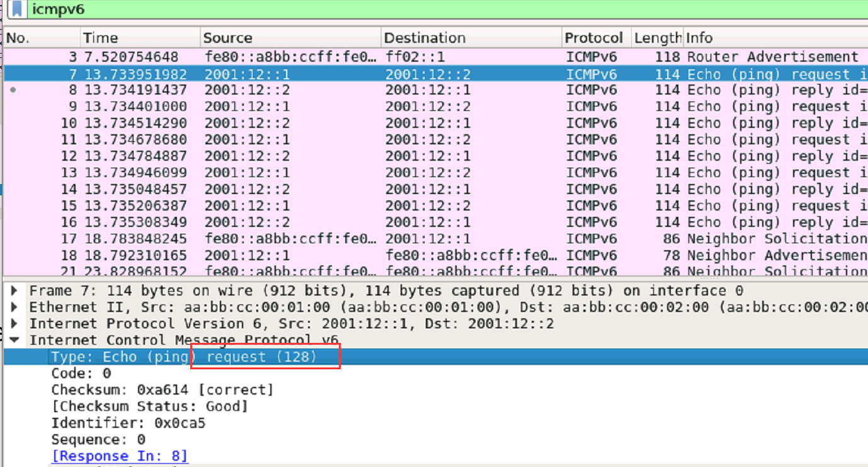Sort by the Destination column header
This screenshot has width=868, height=467.
[472, 38]
